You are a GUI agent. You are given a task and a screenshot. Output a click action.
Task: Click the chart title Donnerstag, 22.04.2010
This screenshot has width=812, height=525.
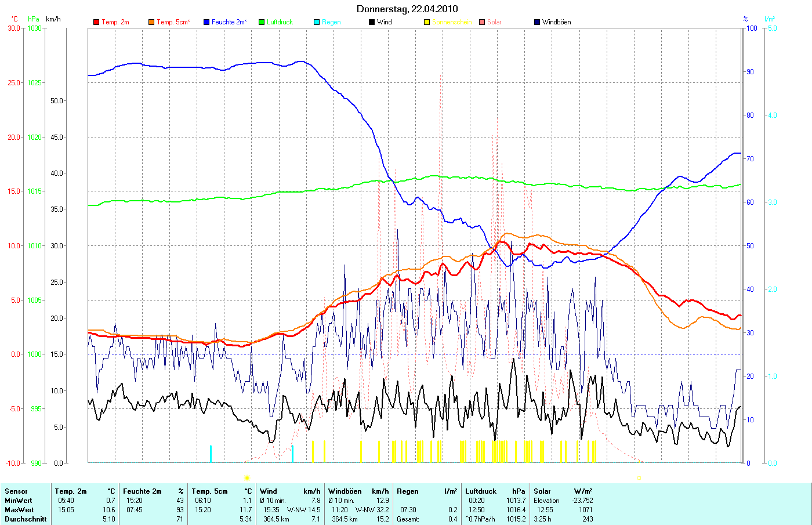click(x=407, y=9)
